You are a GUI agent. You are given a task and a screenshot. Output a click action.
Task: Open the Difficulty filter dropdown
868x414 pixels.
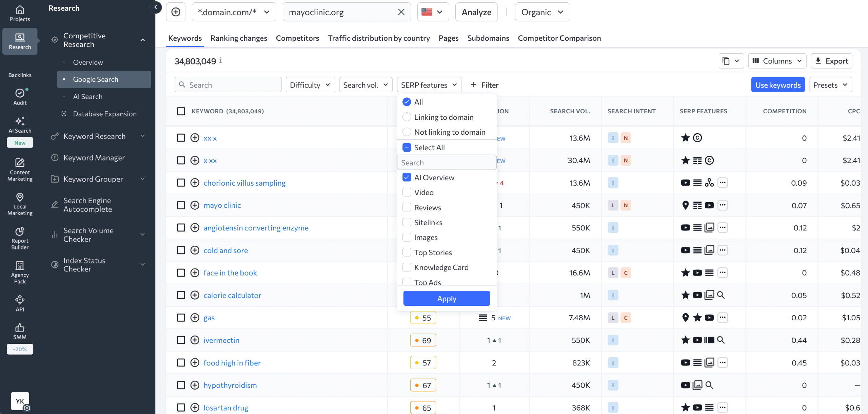[310, 84]
